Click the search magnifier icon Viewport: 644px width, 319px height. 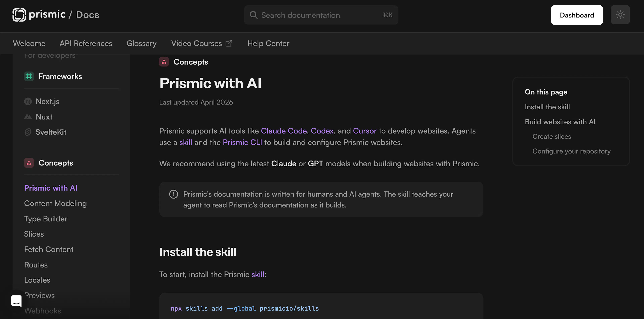tap(254, 15)
